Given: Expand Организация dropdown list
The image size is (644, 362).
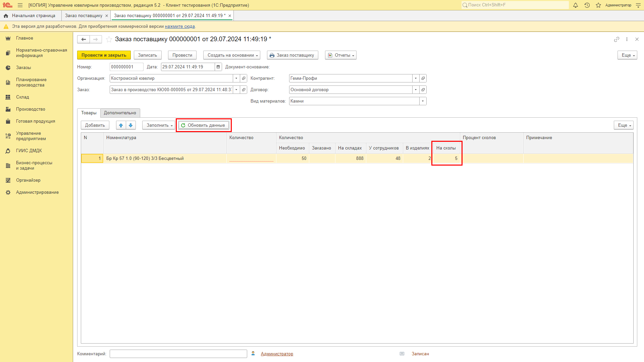Looking at the screenshot, I should pyautogui.click(x=236, y=78).
